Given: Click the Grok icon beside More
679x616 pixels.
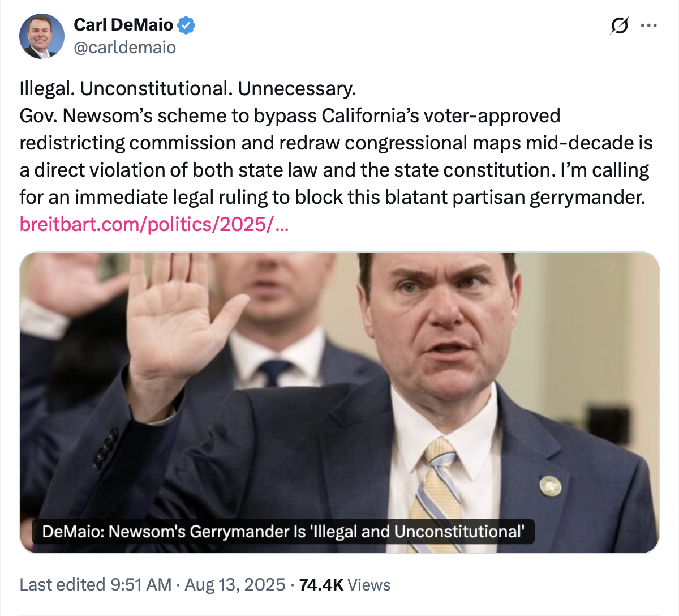Looking at the screenshot, I should click(x=620, y=25).
